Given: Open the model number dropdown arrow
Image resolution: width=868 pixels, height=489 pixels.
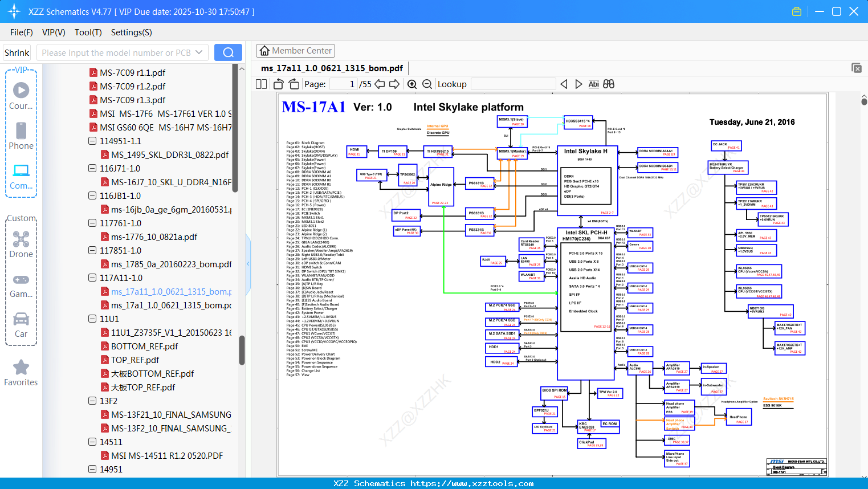Looking at the screenshot, I should (199, 52).
